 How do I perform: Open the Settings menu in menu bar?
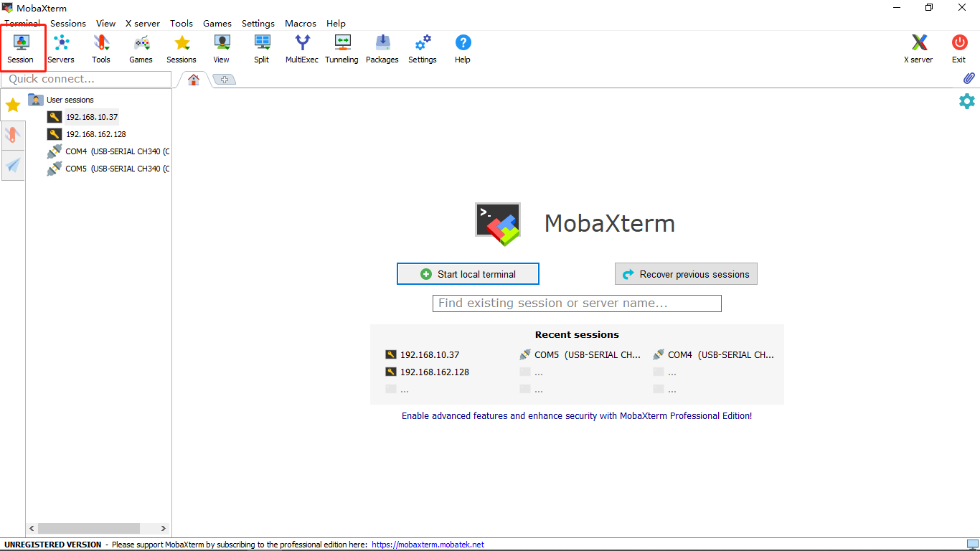pos(258,24)
